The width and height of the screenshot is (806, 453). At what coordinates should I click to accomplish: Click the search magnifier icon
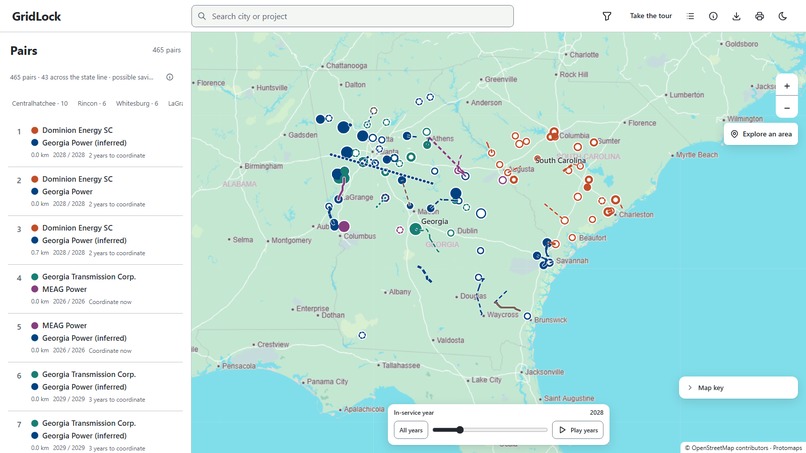pyautogui.click(x=202, y=16)
